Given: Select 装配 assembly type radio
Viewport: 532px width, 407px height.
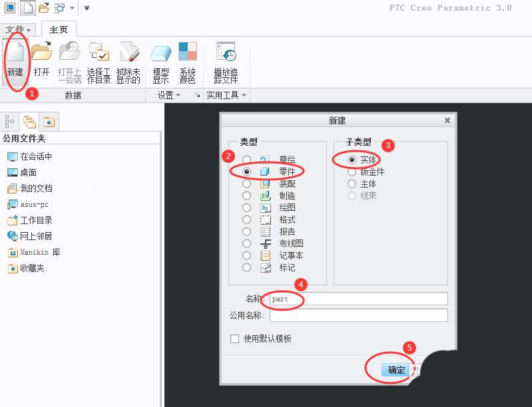Looking at the screenshot, I should coord(246,184).
